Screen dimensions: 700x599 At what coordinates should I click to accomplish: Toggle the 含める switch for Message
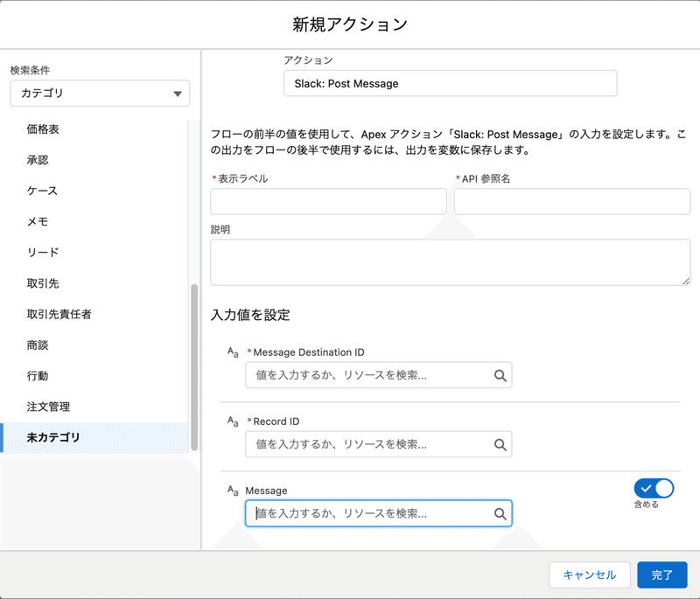654,489
